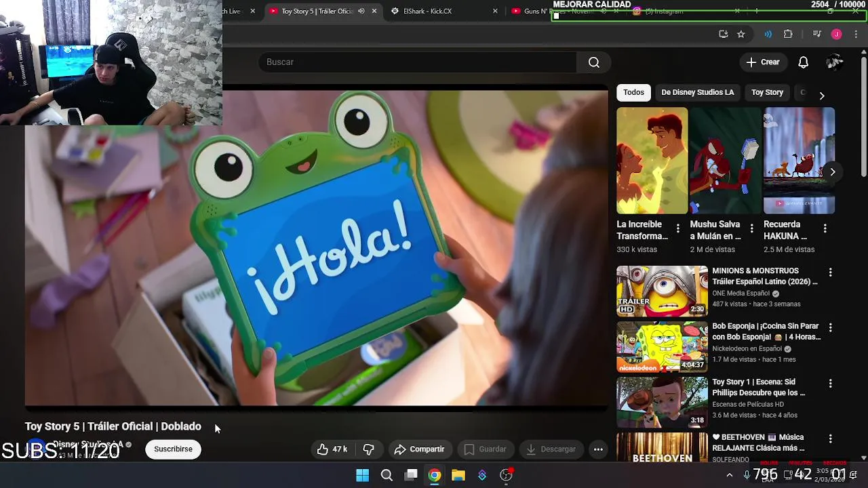Open Chrome profile J avatar

(x=836, y=34)
